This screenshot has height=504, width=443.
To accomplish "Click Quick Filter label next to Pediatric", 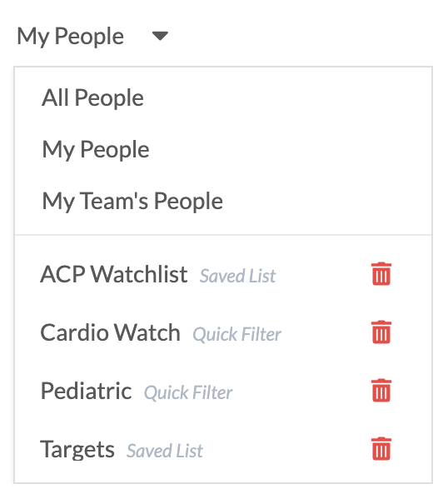I will [x=188, y=392].
